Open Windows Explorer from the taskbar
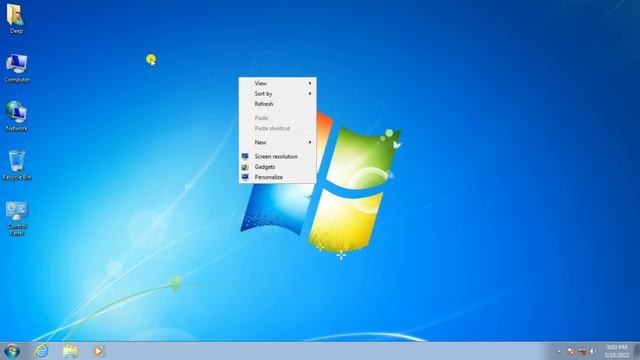Image resolution: width=640 pixels, height=360 pixels. pyautogui.click(x=70, y=351)
